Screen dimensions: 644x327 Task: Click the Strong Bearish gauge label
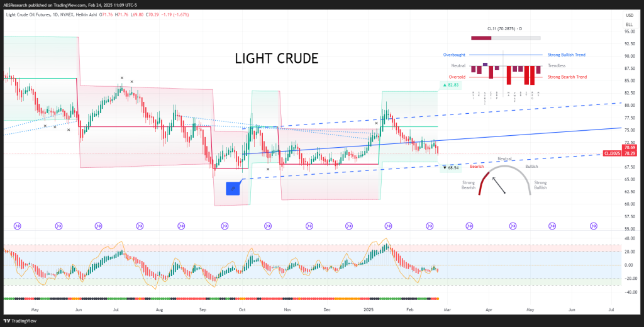click(x=468, y=185)
